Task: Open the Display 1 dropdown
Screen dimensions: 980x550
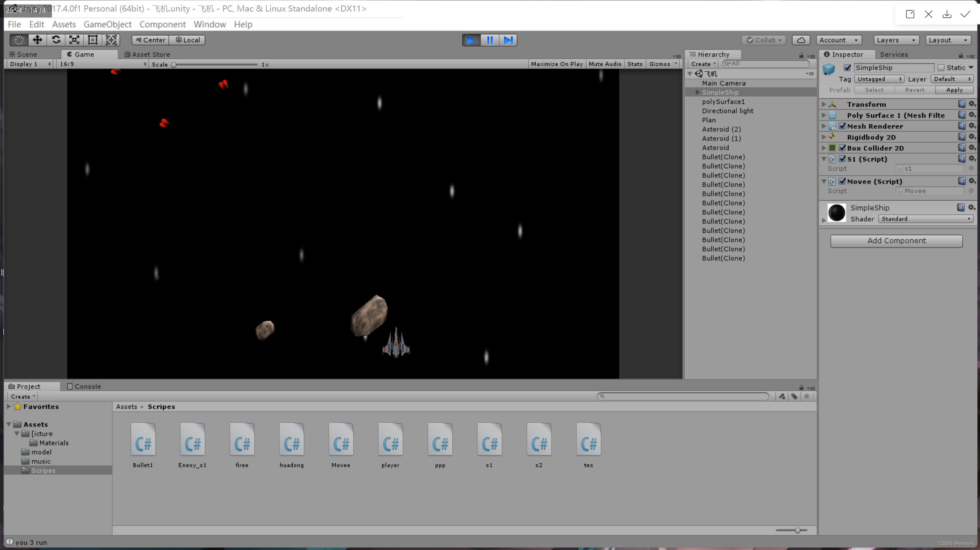Action: pos(30,64)
